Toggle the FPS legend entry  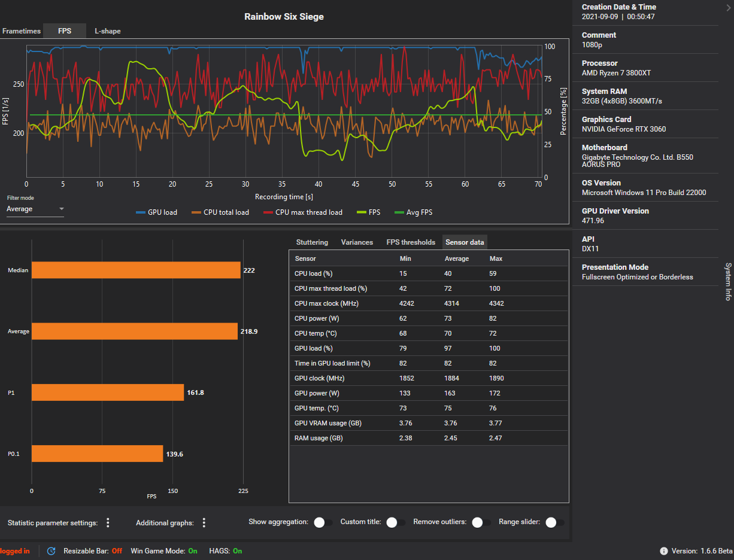point(368,212)
